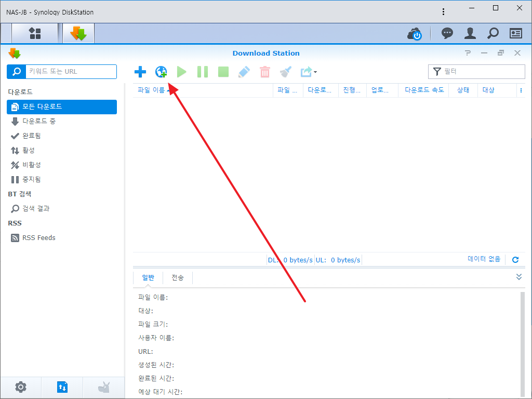Viewport: 532px width, 399px height.
Task: Open the notifications speech bubble icon
Action: [x=447, y=33]
